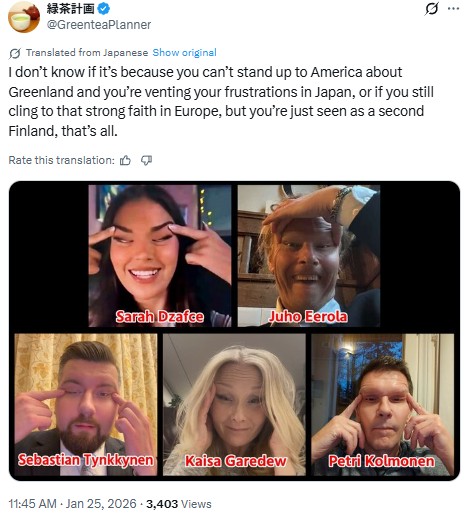
Task: Click the 'Rate this translation' text
Action: pos(61,160)
